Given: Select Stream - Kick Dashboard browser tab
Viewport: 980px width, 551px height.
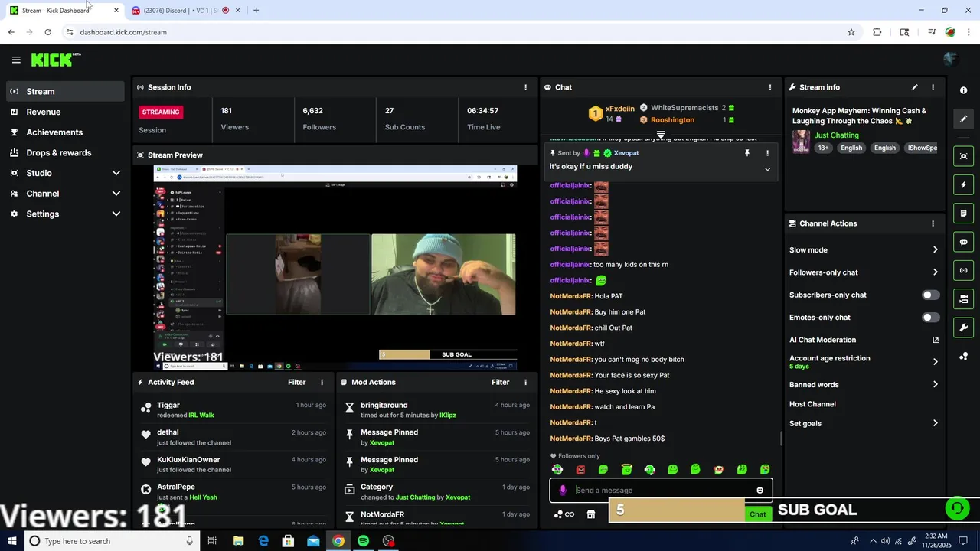Looking at the screenshot, I should pos(63,10).
